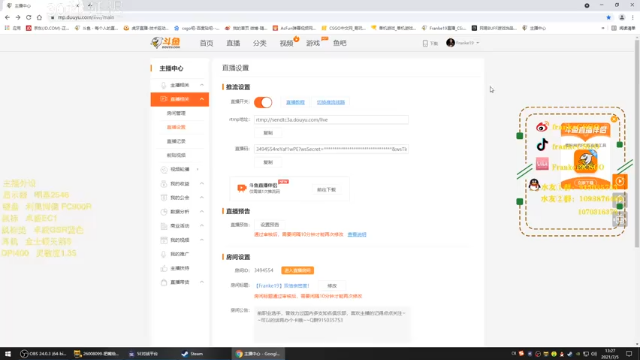
Task: Click the browser forward arrow
Action: (x=18, y=18)
